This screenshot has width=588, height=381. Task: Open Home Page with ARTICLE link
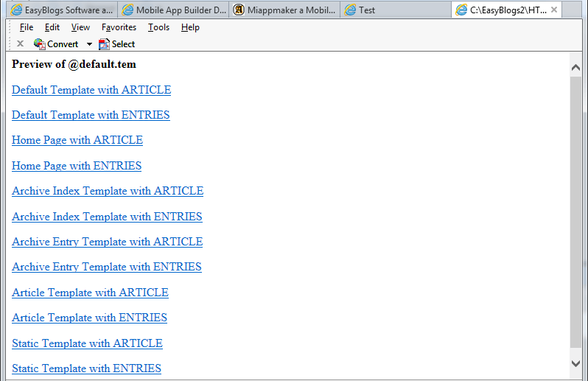77,140
